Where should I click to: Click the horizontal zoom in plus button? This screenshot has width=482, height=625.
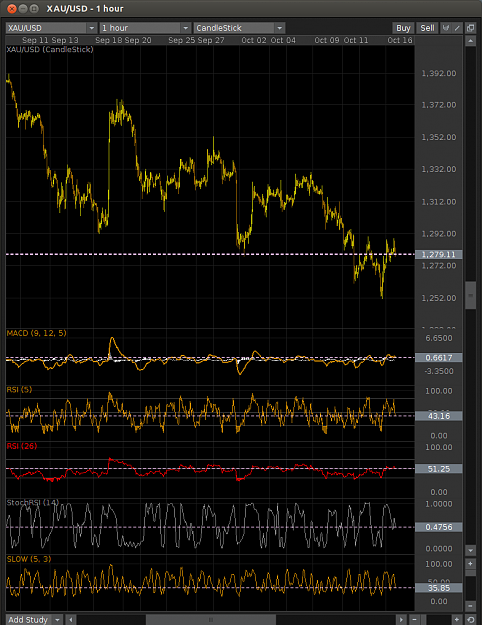(x=457, y=619)
